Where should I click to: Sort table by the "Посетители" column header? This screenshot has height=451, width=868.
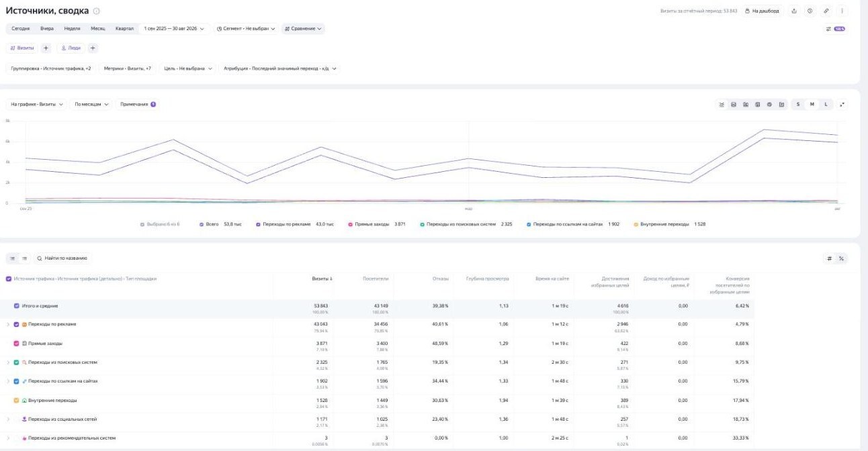click(x=376, y=279)
